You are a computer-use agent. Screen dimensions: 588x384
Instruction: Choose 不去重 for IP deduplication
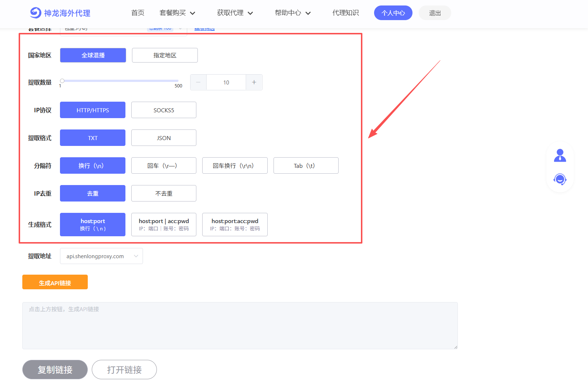pos(163,193)
